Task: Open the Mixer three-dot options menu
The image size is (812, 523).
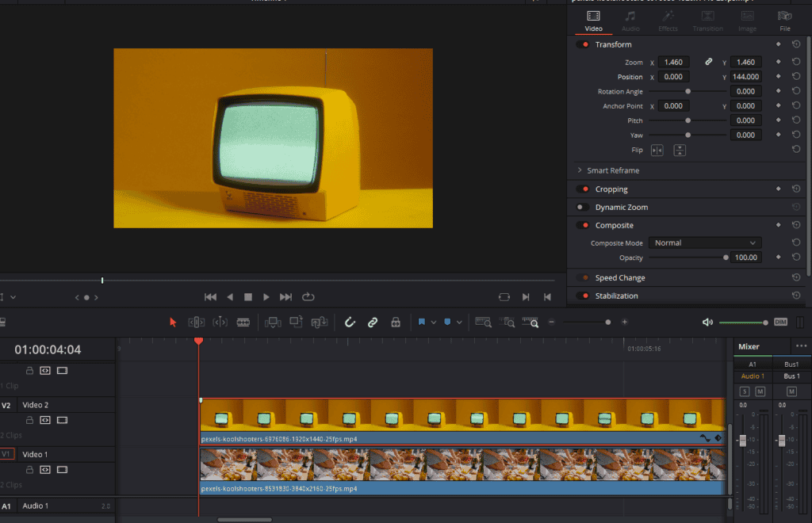Action: 801,346
